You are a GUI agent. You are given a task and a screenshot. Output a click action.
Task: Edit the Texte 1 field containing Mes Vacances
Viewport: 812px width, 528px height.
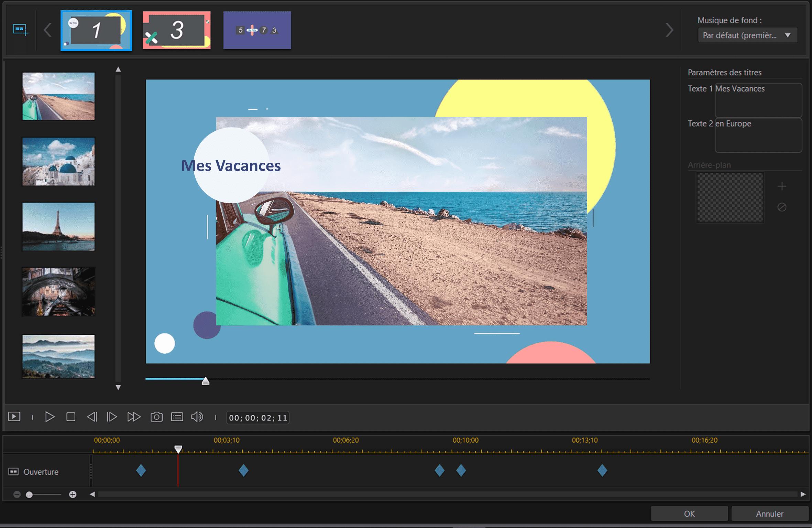tap(758, 100)
